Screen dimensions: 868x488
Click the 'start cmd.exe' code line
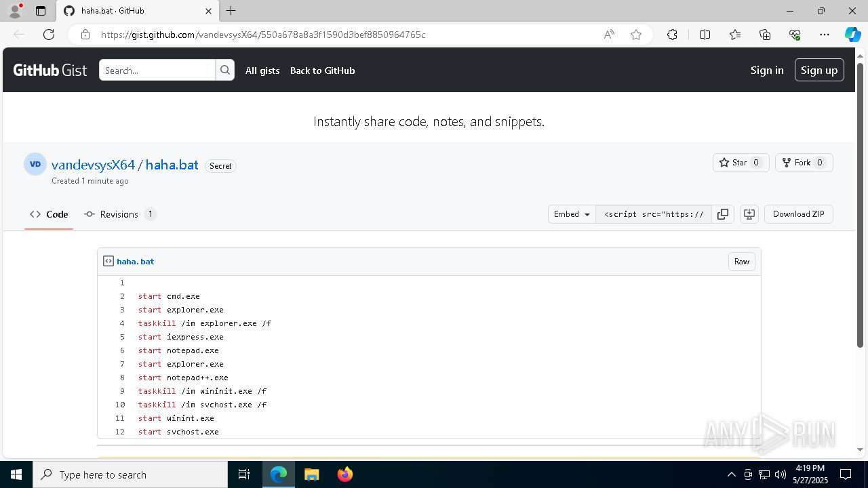click(169, 296)
